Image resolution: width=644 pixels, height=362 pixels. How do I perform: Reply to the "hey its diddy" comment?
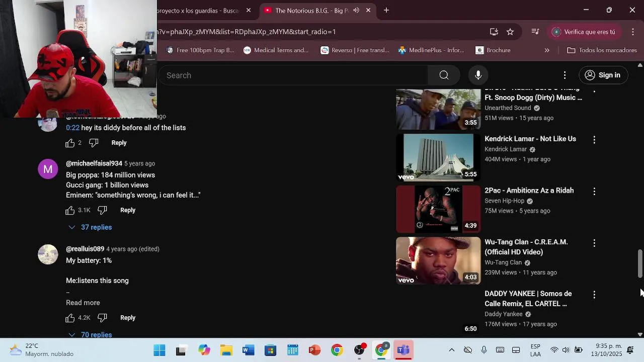119,143
